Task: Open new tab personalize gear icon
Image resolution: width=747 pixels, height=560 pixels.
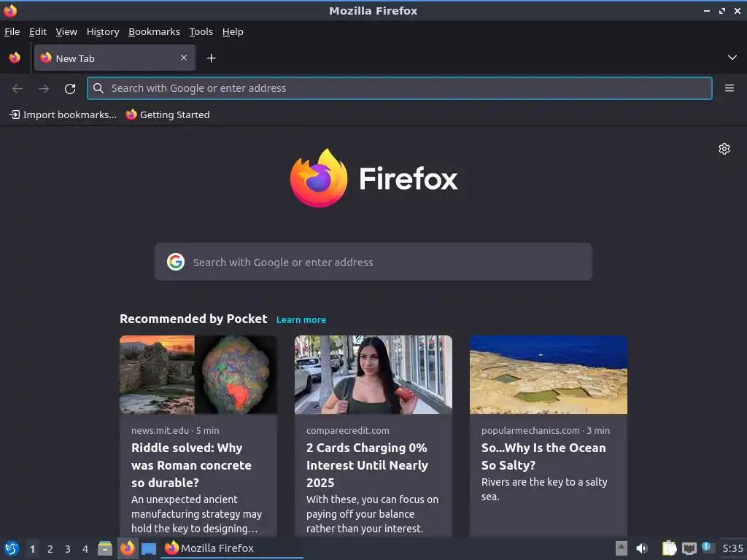Action: point(724,149)
